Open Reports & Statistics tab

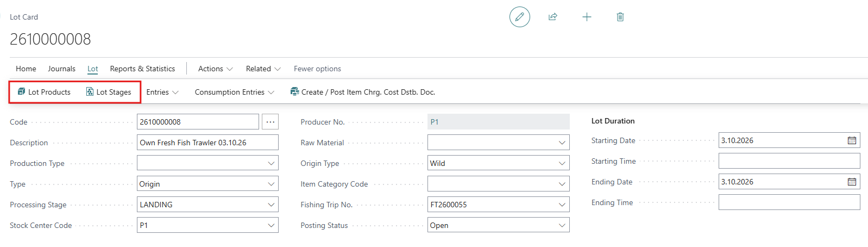142,69
